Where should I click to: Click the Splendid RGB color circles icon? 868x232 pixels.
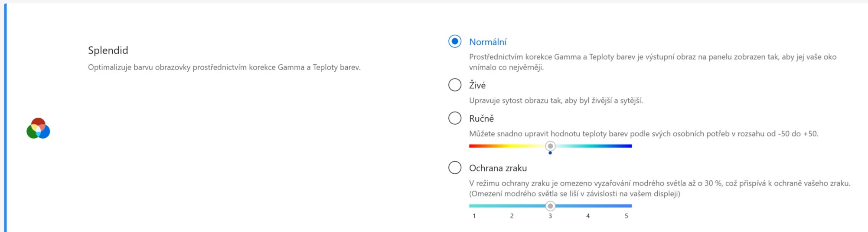point(38,129)
